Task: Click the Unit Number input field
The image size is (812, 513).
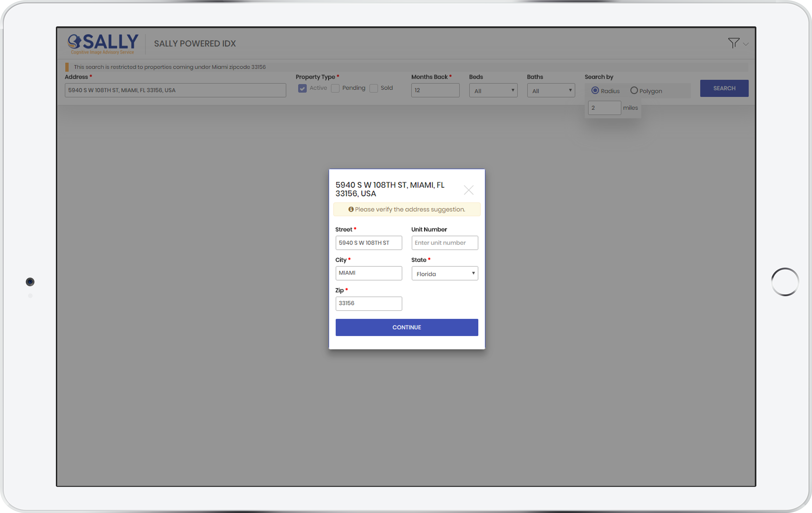Action: coord(444,243)
